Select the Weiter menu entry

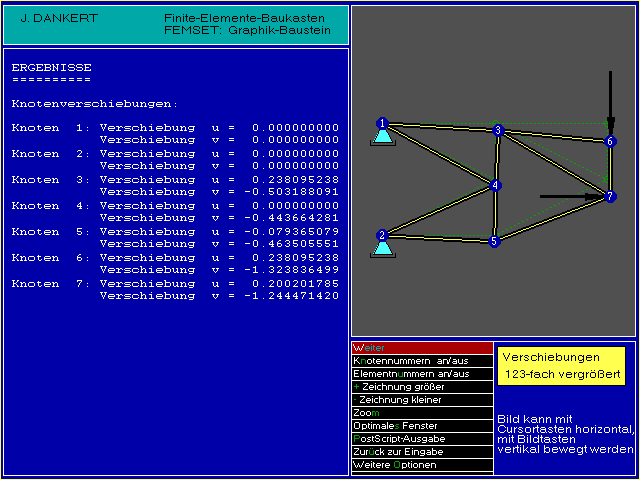pos(422,347)
